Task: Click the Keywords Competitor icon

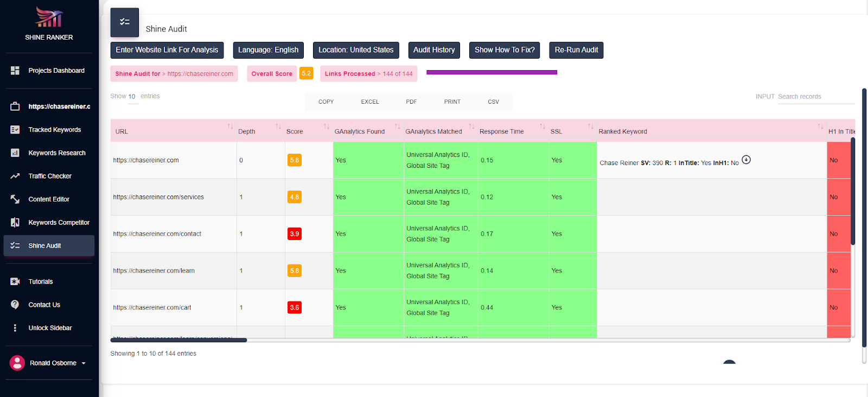Action: click(15, 223)
